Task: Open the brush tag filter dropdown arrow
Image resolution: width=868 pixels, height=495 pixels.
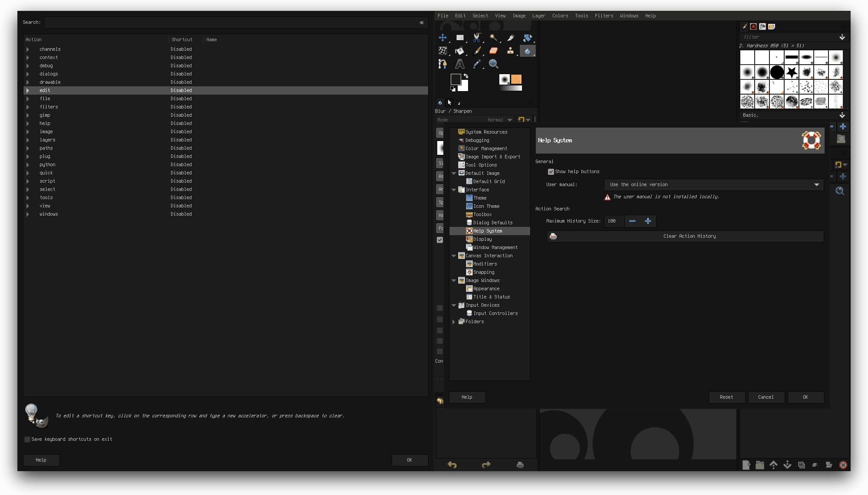Action: 842,37
